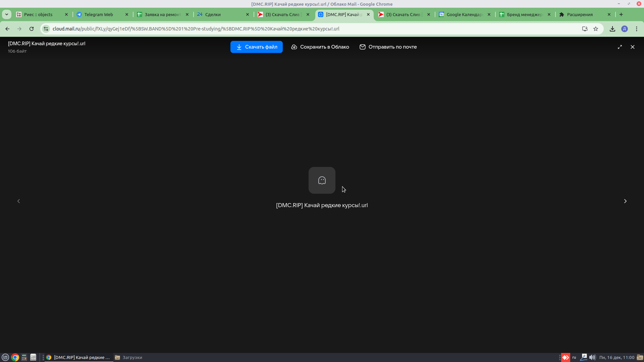Open new tab plus button
The height and width of the screenshot is (362, 644).
[x=621, y=14]
